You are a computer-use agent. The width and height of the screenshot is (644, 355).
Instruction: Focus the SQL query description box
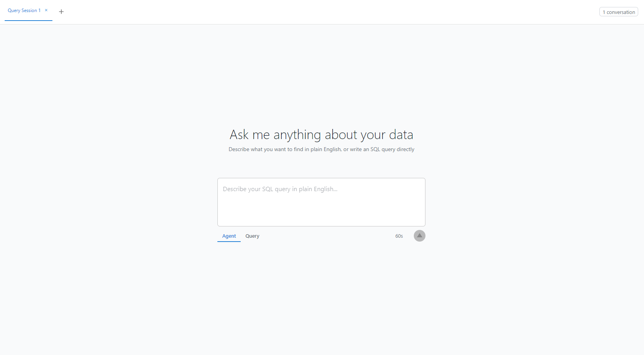321,202
